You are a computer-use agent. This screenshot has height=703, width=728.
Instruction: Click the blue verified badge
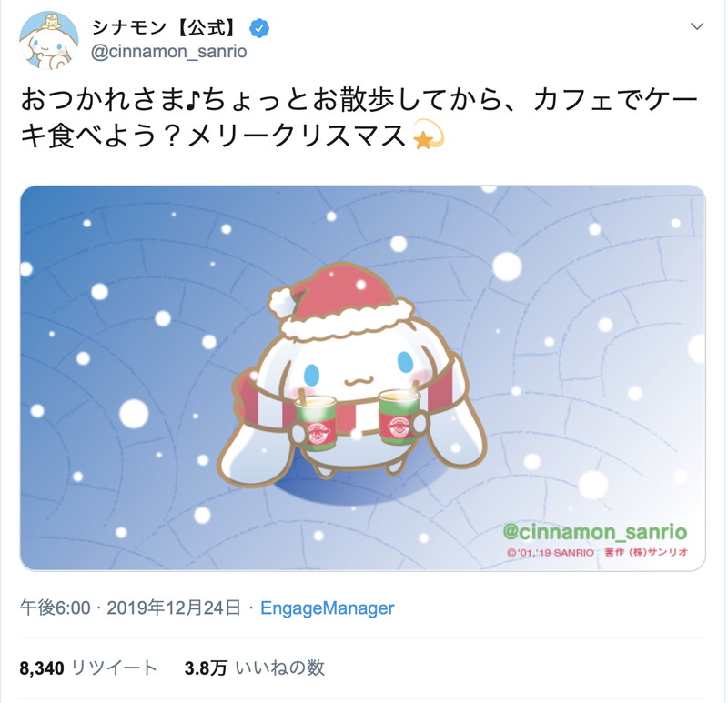point(259,28)
